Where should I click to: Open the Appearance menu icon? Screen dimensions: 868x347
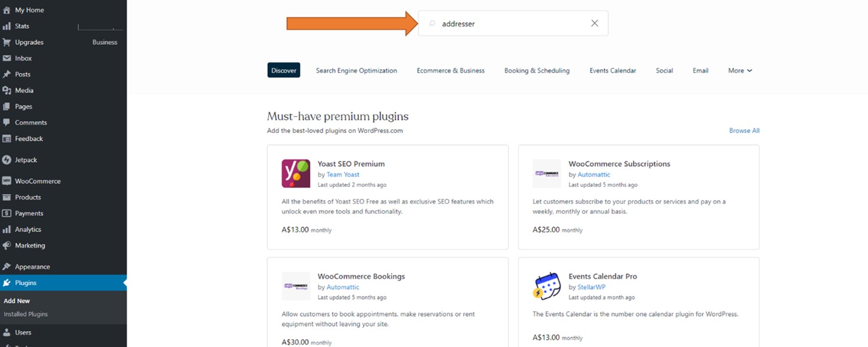(6, 267)
